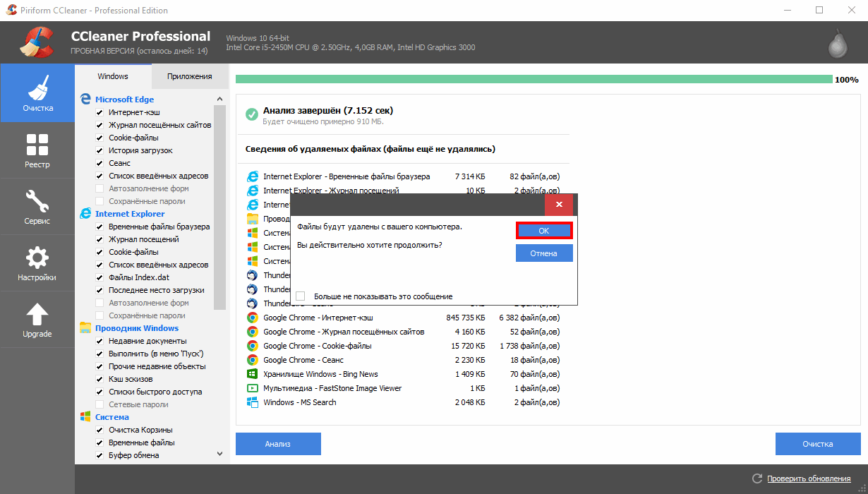Screen dimensions: 868x494
Task: Toggle Кэш эскизов checkbox
Action: [100, 379]
